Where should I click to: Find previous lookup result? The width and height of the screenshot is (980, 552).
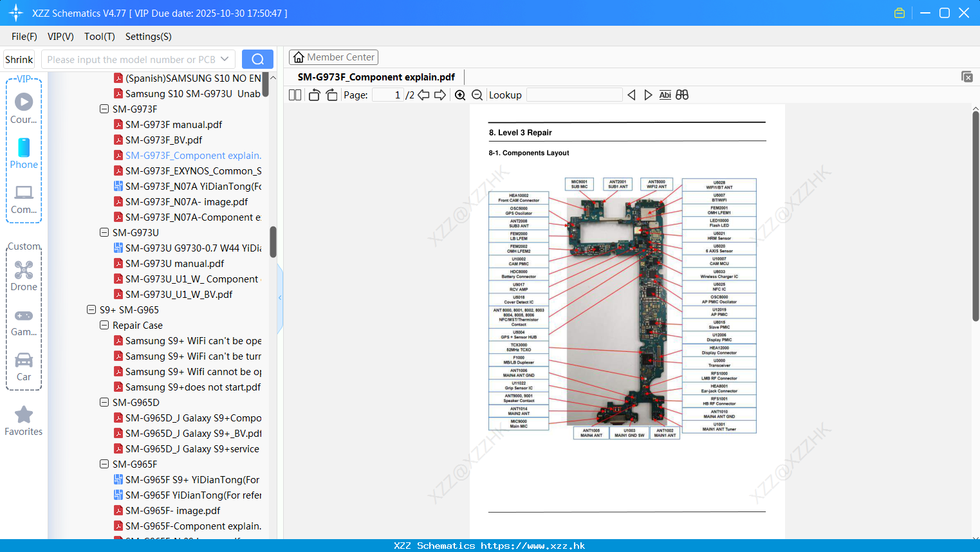pos(631,95)
